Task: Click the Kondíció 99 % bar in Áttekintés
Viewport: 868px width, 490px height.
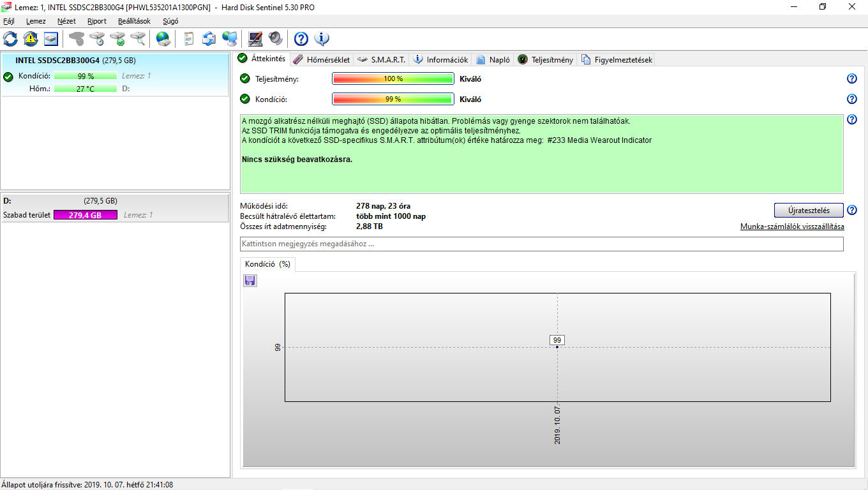Action: pyautogui.click(x=393, y=99)
